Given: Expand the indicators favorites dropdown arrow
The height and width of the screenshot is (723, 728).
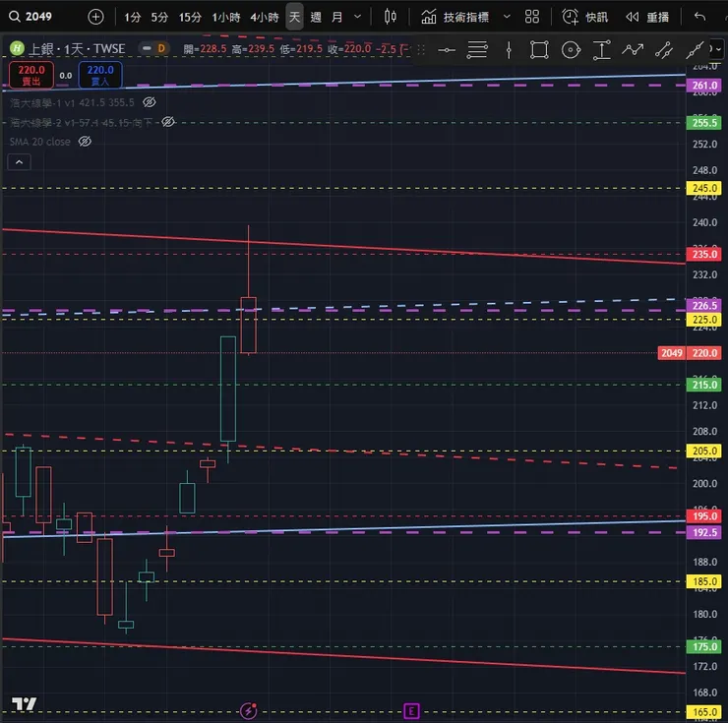Looking at the screenshot, I should point(507,17).
